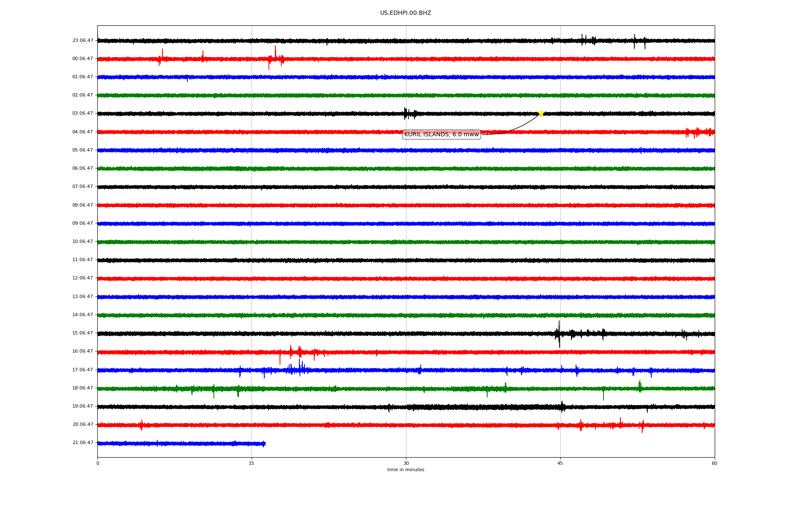Click the 15:06:47 row label
This screenshot has width=812, height=508.
[x=83, y=333]
